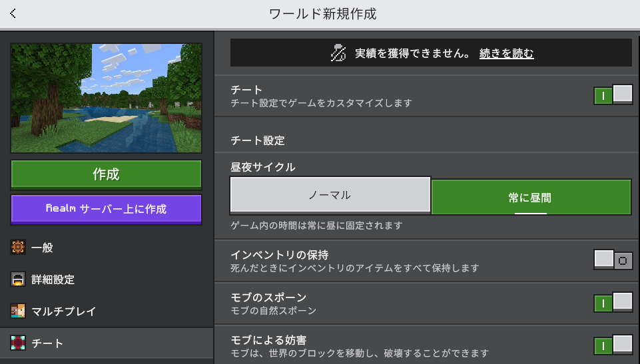Click the マルチプレイ character face icon
The width and height of the screenshot is (640, 364).
click(18, 311)
